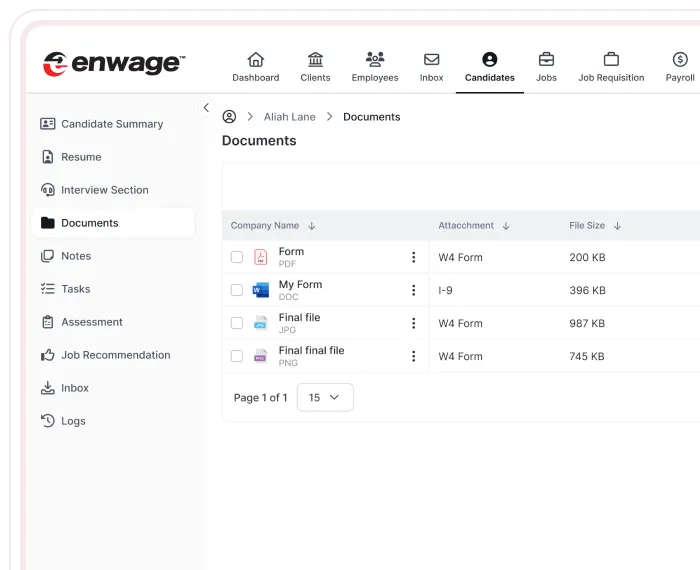Open the Inbox envelope icon in top navigation
The height and width of the screenshot is (570, 700).
[x=431, y=60]
